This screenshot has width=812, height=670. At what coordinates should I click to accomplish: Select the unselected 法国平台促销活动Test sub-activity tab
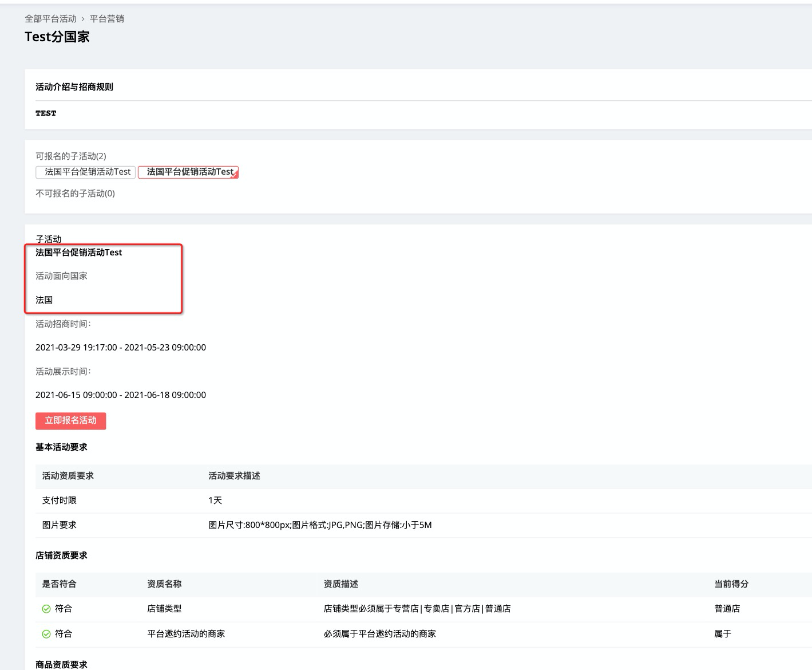click(85, 172)
